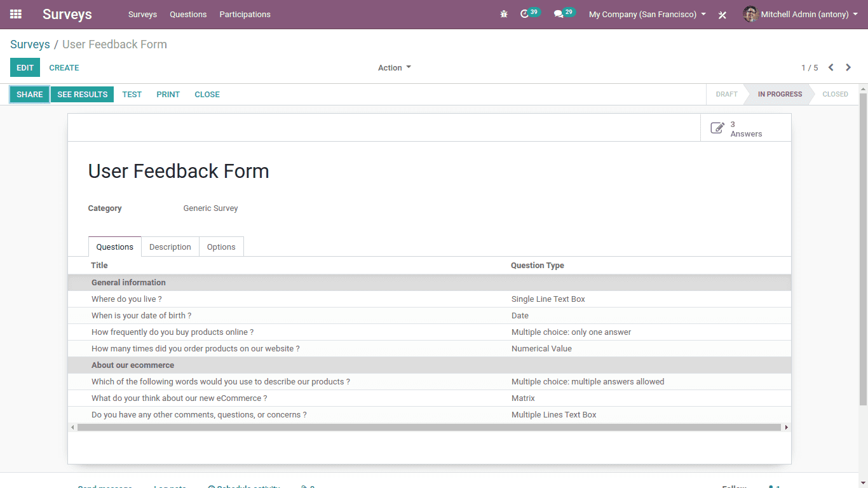Click 'Single Line Text Box' cell
This screenshot has width=868, height=488.
point(548,299)
